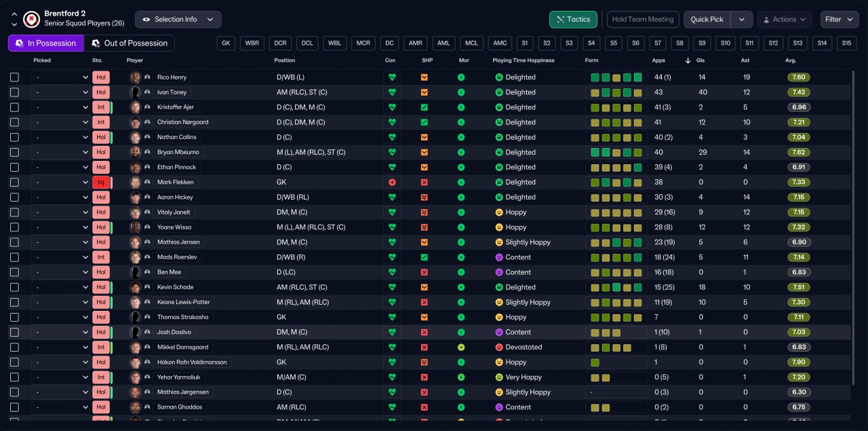Select the In Possession tab
The height and width of the screenshot is (431, 868).
(x=45, y=43)
